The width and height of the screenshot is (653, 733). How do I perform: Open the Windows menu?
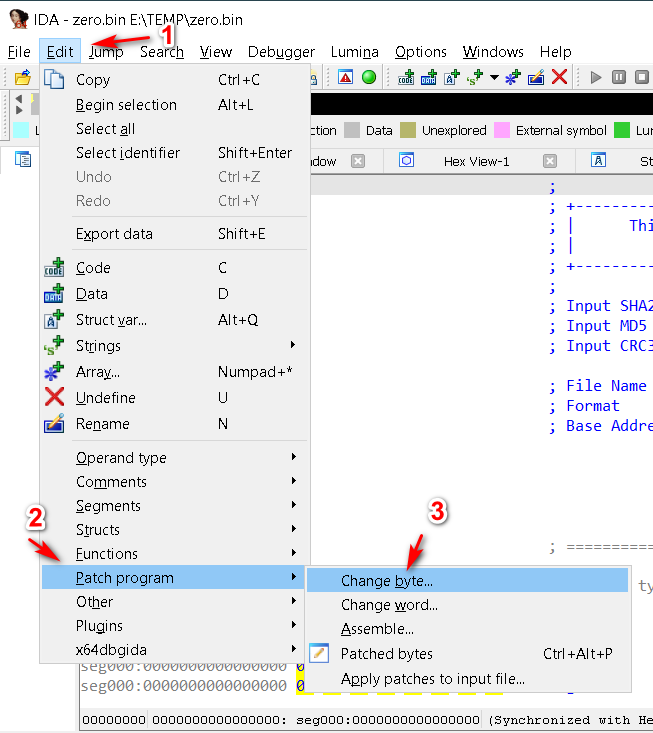(493, 51)
